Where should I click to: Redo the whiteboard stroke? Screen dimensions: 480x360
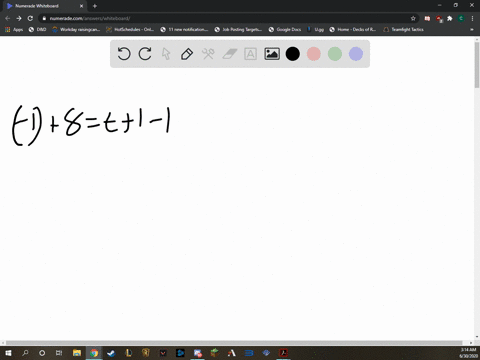point(145,54)
